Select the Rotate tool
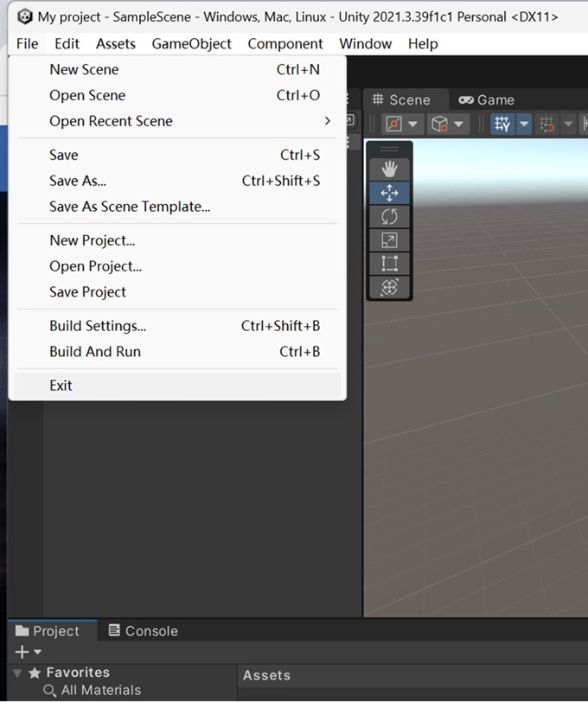 coord(389,217)
